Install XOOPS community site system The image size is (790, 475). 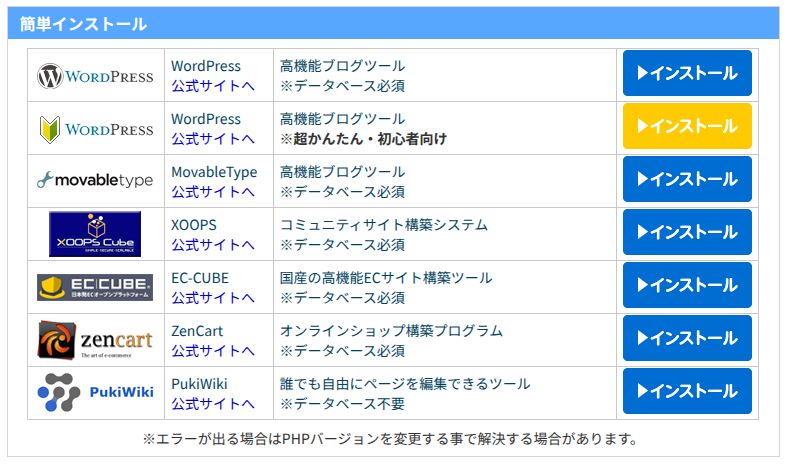(687, 232)
